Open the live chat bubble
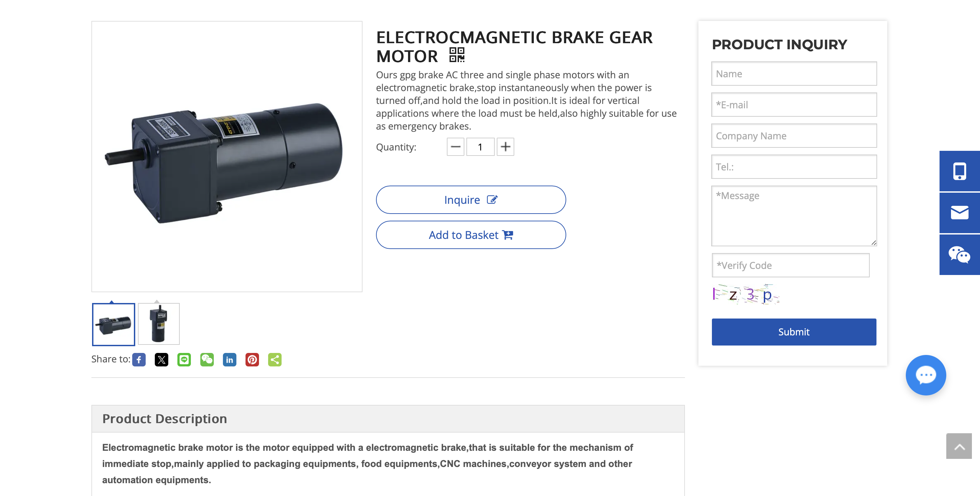This screenshot has width=980, height=496. pos(926,375)
